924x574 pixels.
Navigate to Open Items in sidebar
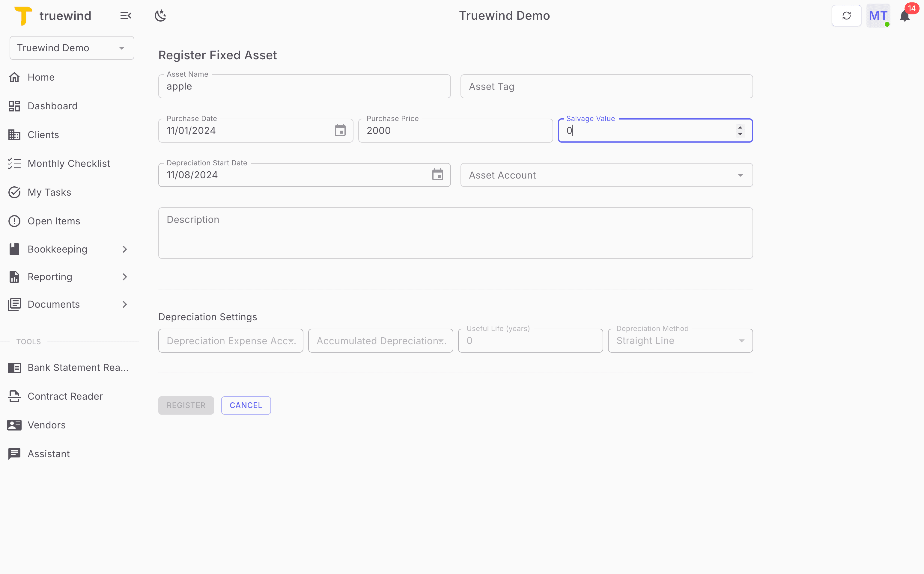tap(54, 220)
